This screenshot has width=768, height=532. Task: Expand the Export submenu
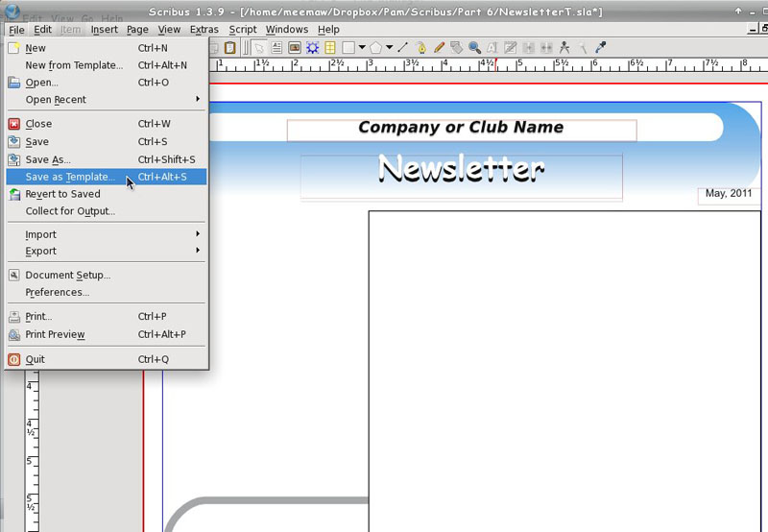[107, 251]
